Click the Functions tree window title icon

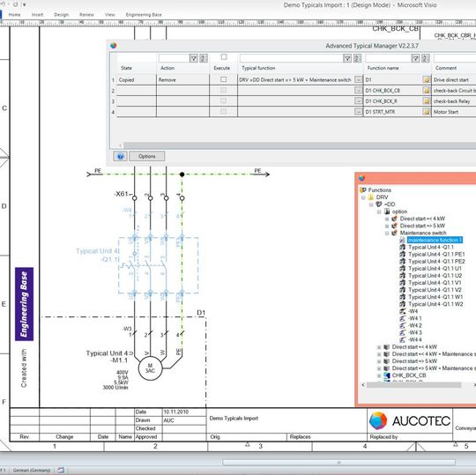pos(361,178)
